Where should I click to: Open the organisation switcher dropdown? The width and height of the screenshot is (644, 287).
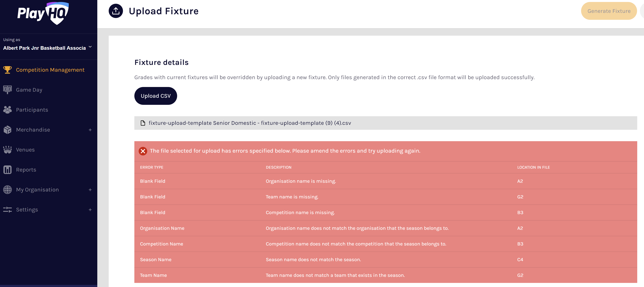tap(90, 47)
